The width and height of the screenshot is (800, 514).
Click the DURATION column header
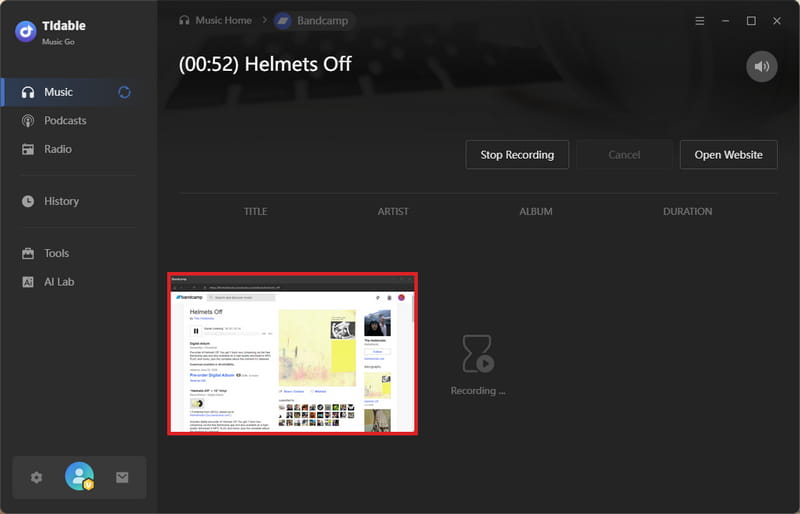point(688,212)
